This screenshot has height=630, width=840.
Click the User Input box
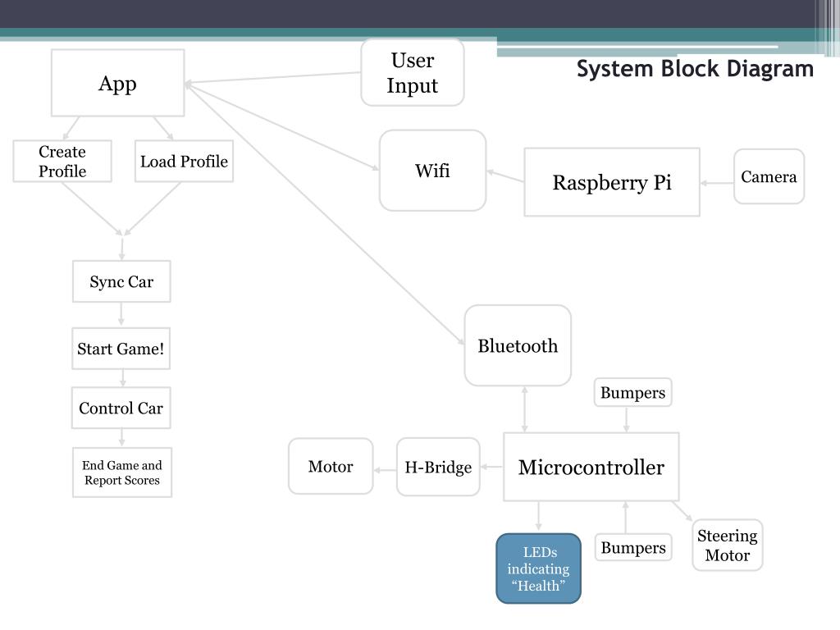coord(413,72)
